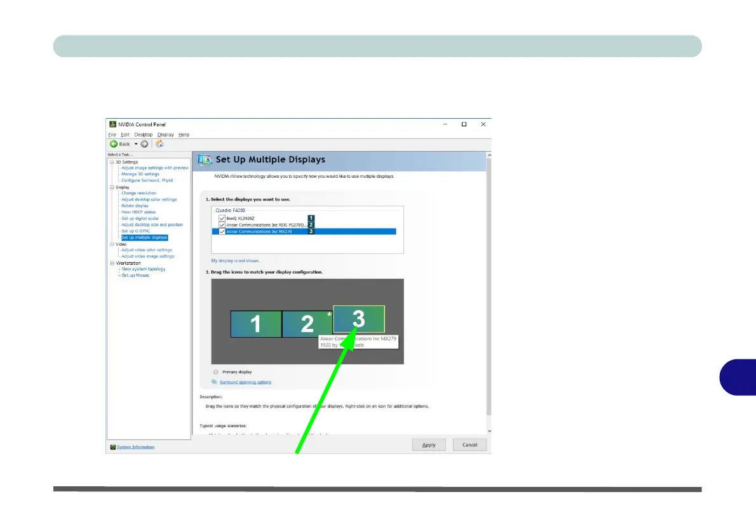
Task: Select Adjust video image settings task
Action: [148, 256]
